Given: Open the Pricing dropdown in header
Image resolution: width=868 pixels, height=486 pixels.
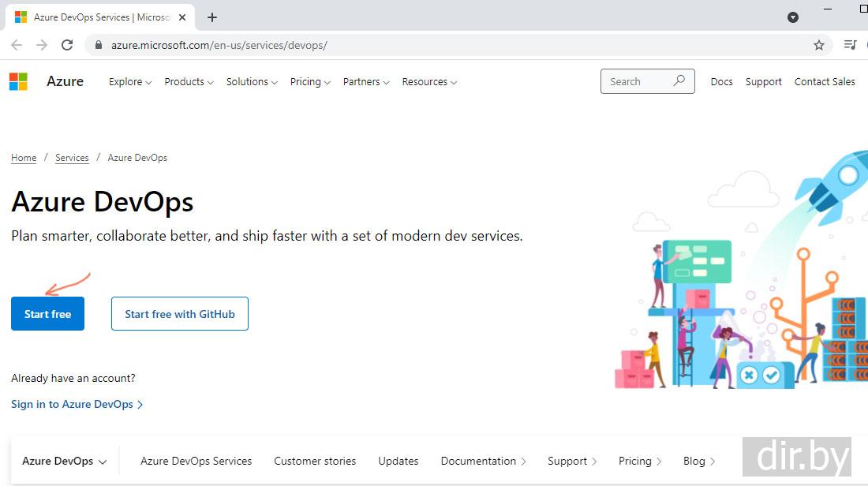Looking at the screenshot, I should click(309, 82).
